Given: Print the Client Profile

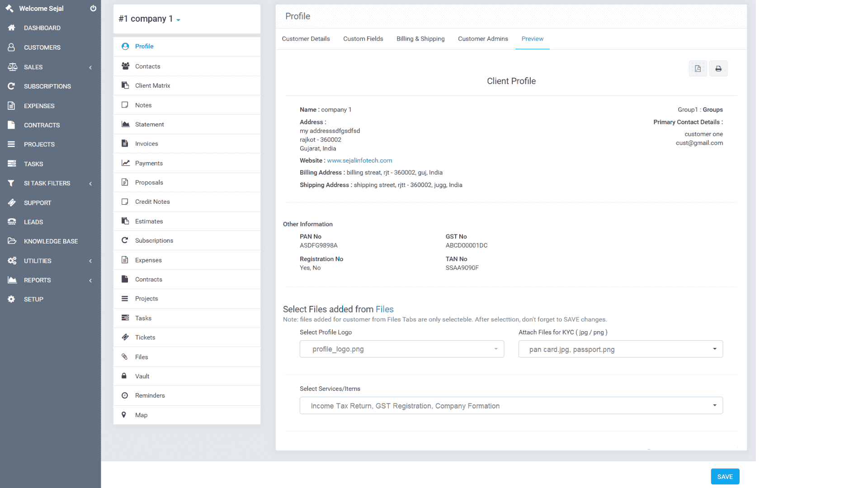Looking at the screenshot, I should tap(718, 68).
